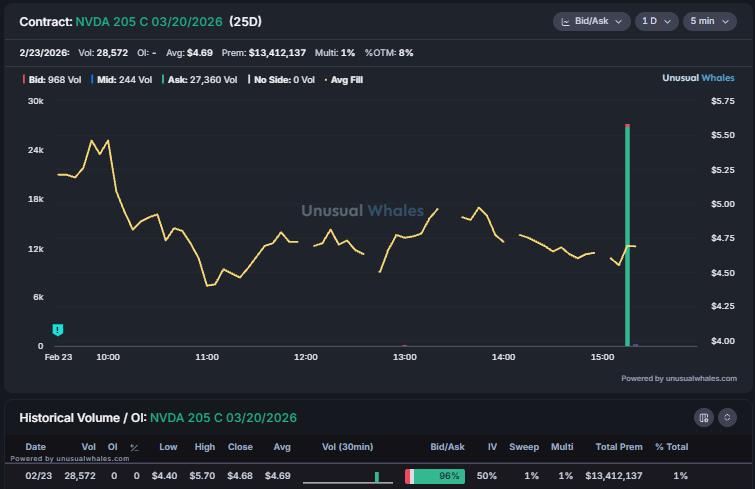Click the 50% IV cell
The width and height of the screenshot is (755, 489).
pyautogui.click(x=487, y=476)
